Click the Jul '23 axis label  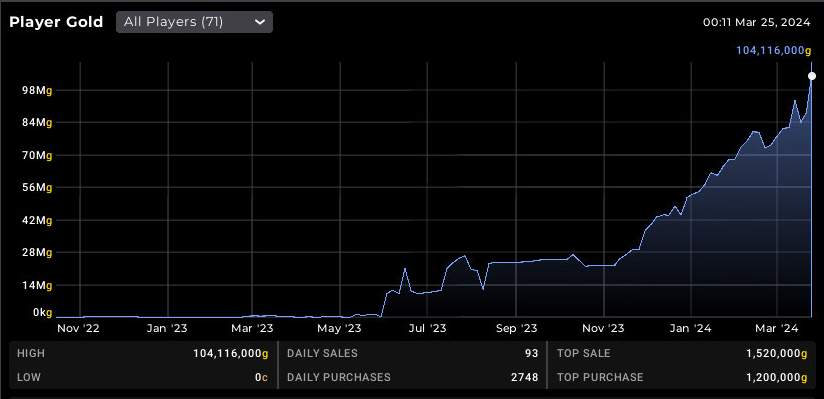427,329
